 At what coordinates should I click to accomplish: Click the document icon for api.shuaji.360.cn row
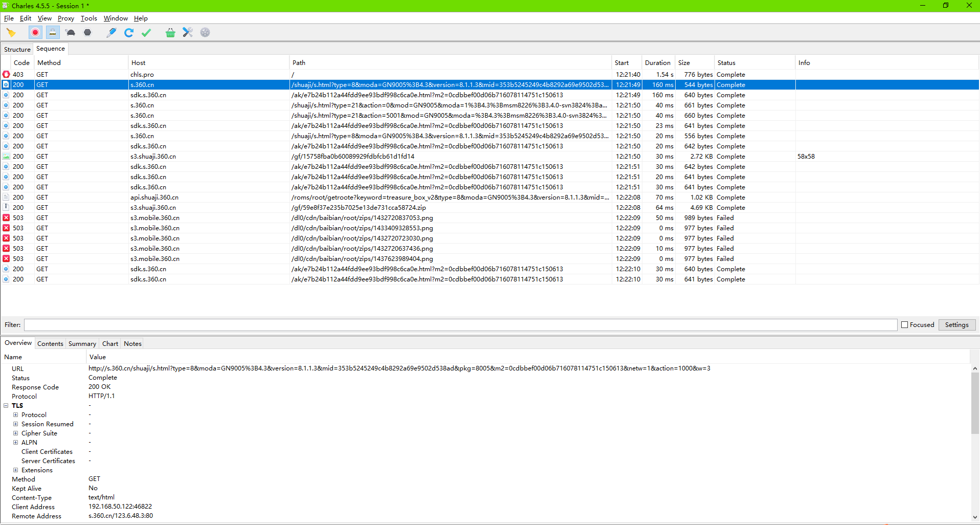click(6, 198)
